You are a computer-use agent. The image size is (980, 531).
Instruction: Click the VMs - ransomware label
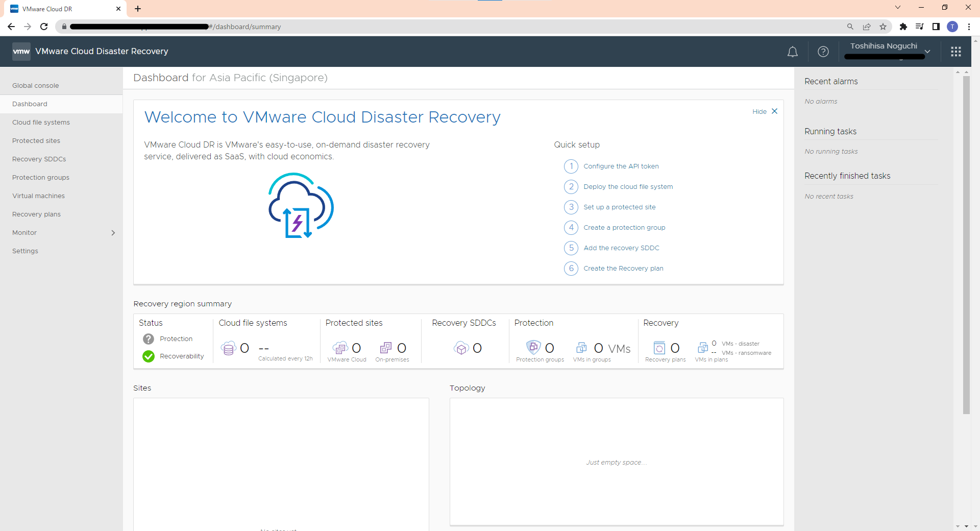(x=746, y=353)
